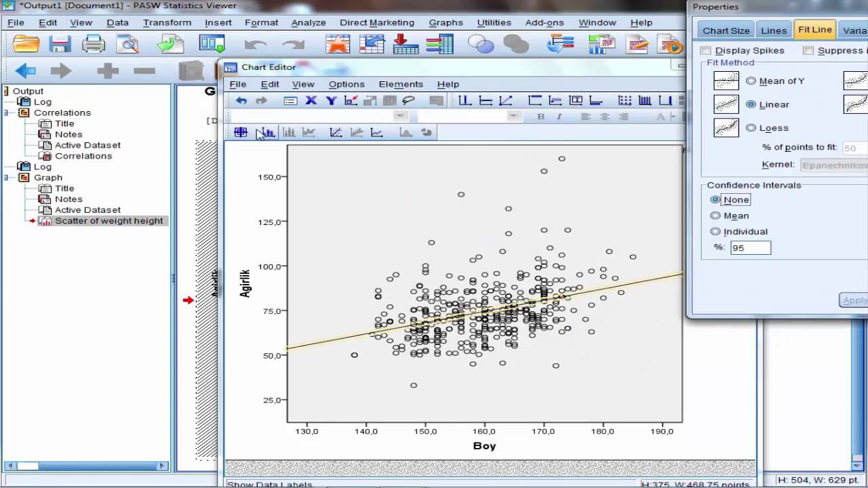The height and width of the screenshot is (488, 868).
Task: Click the show grid lines icon in Chart Editor
Action: pyautogui.click(x=645, y=100)
